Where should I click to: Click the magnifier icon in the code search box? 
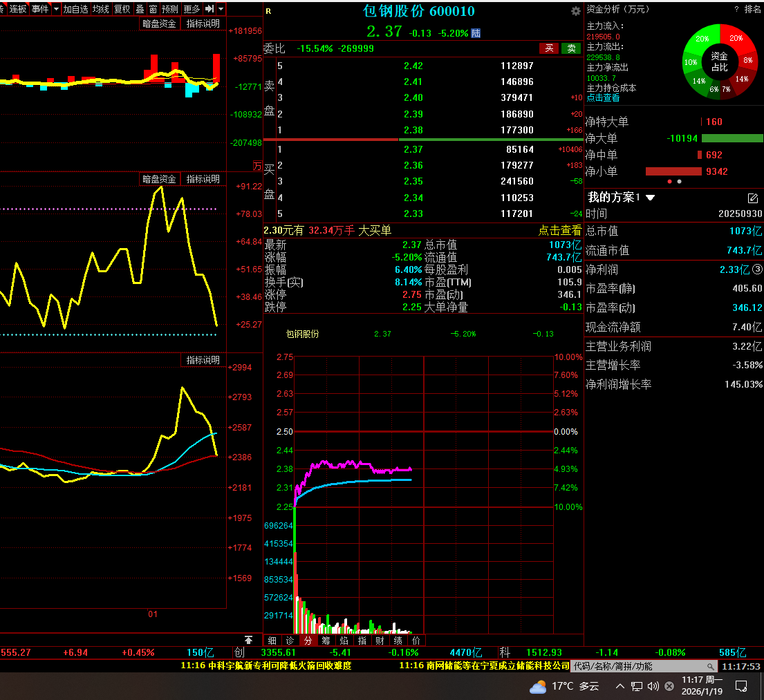coord(710,666)
